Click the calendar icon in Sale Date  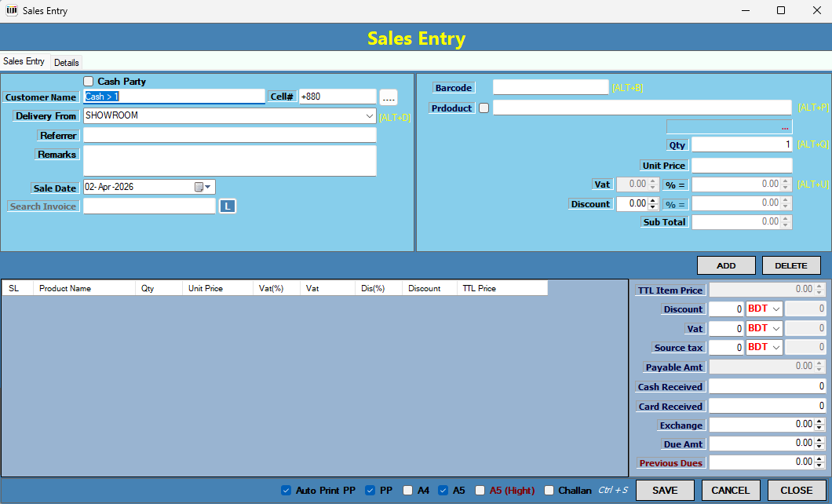click(199, 187)
